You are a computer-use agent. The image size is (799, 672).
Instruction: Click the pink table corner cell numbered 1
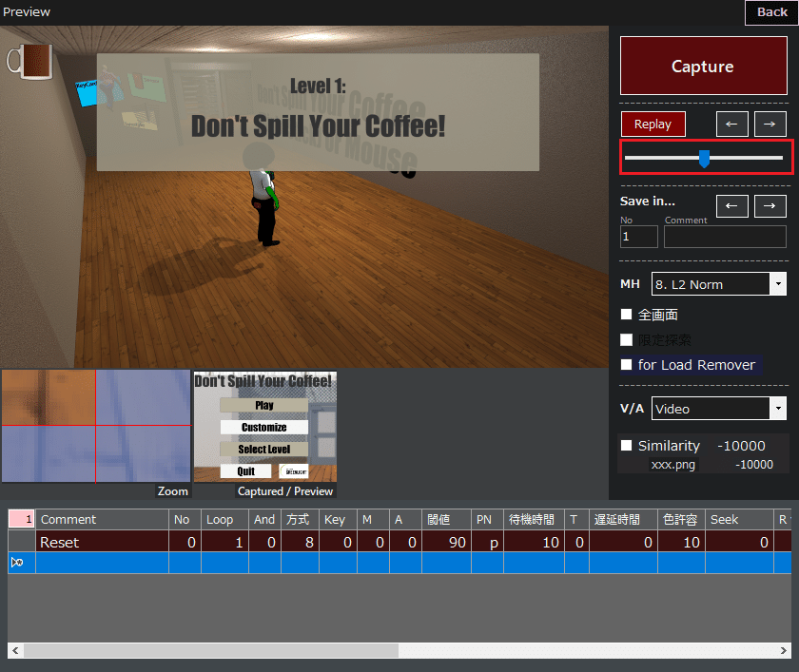tap(21, 519)
